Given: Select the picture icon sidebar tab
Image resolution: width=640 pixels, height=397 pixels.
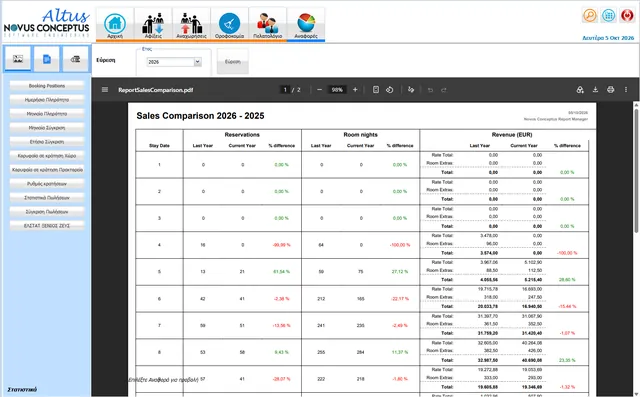Looking at the screenshot, I should (x=18, y=59).
